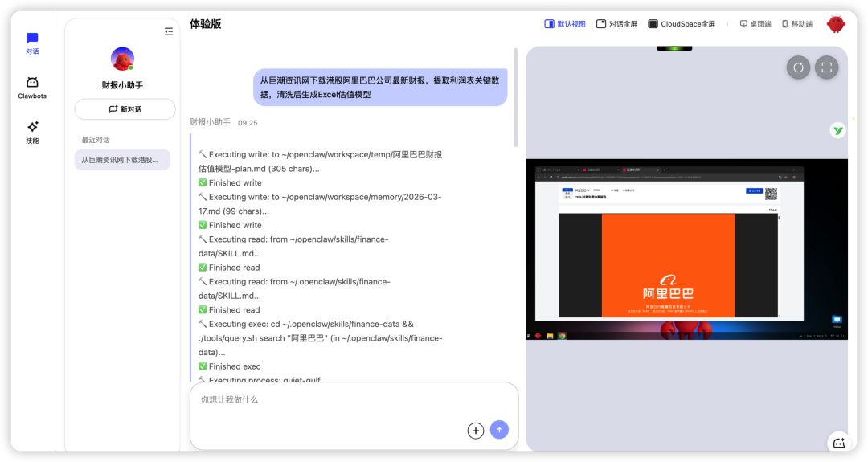The height and width of the screenshot is (462, 868).
Task: Switch to 对话全屏 chat fullscreen view
Action: click(616, 24)
